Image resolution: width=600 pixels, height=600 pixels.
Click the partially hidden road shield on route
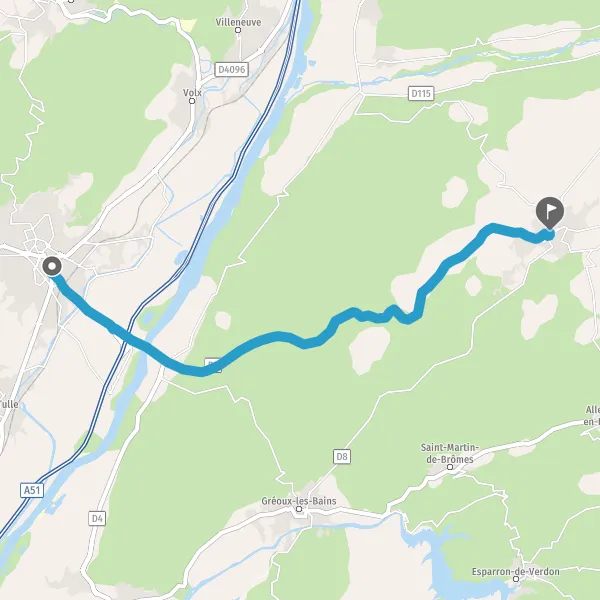click(x=214, y=364)
